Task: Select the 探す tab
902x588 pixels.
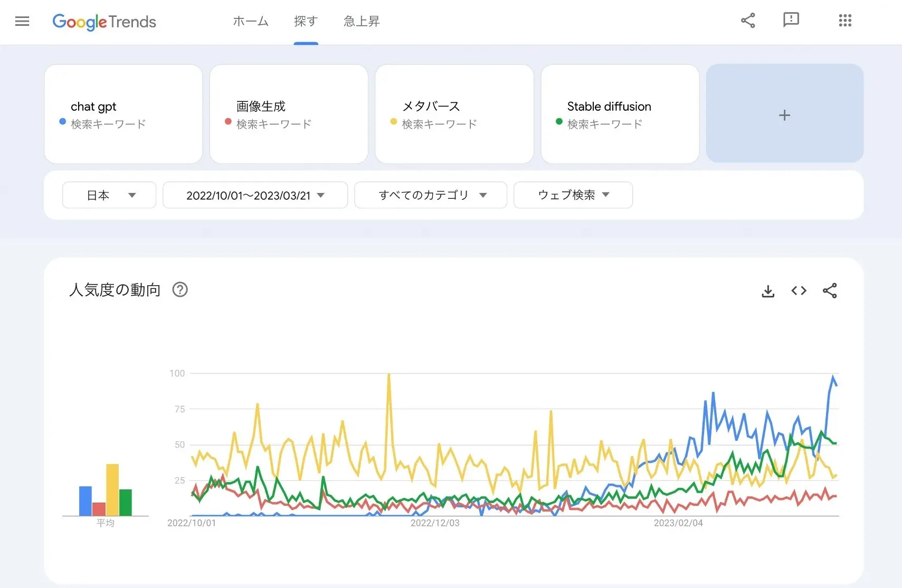Action: (306, 21)
